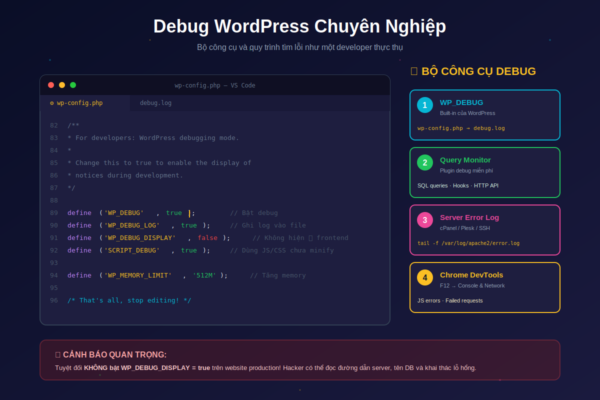Click the '// Dùng JS/CSS chưa minify' comment

282,250
